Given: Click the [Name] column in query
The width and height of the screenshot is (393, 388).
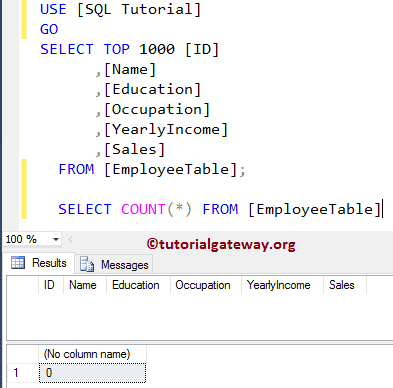Looking at the screenshot, I should pyautogui.click(x=130, y=70).
